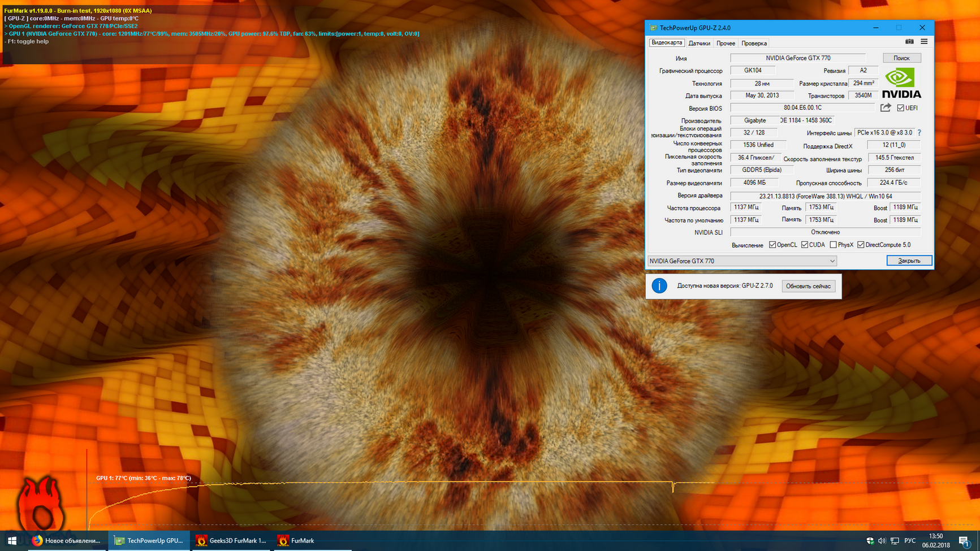Click the Отключено NVIDIA SLI value

point(825,232)
